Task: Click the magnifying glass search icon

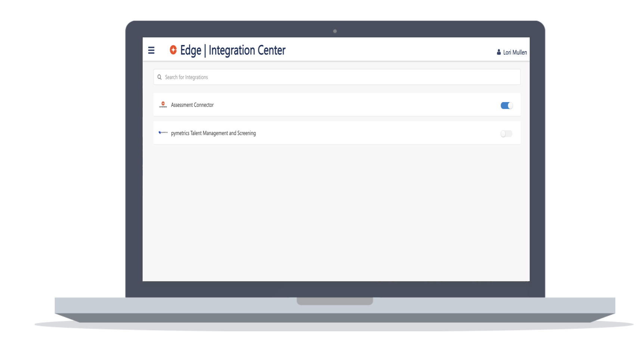Action: pyautogui.click(x=160, y=77)
